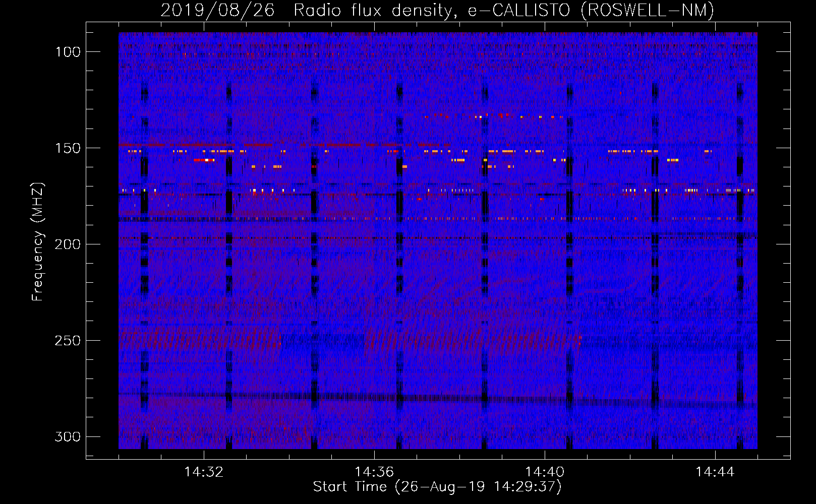Click the 'Frequency (MHZ)' axis title
The width and height of the screenshot is (816, 504).
pyautogui.click(x=38, y=241)
